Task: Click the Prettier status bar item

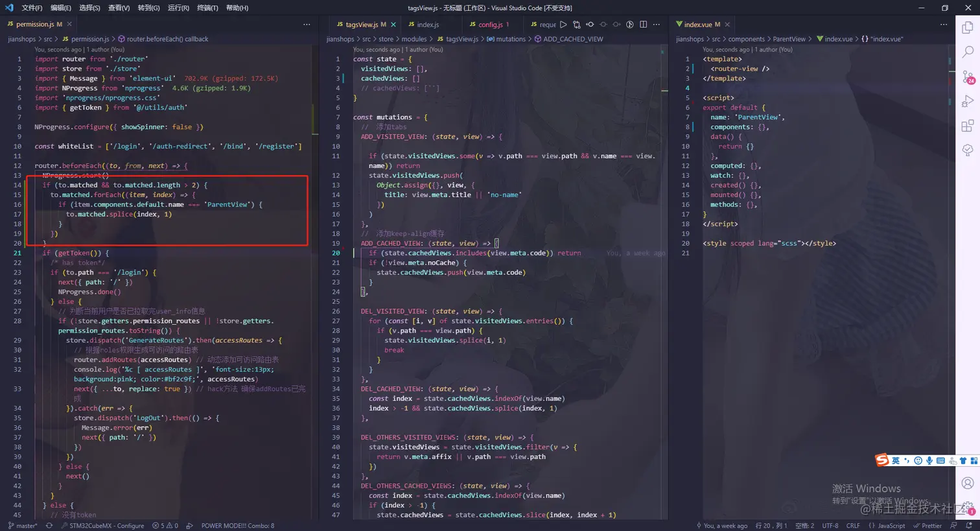Action: click(927, 526)
